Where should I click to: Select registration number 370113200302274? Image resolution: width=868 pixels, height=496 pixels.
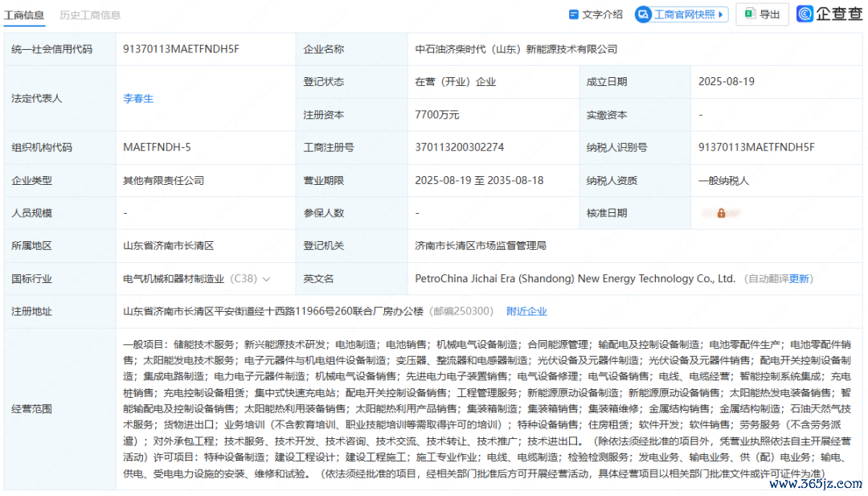click(460, 148)
